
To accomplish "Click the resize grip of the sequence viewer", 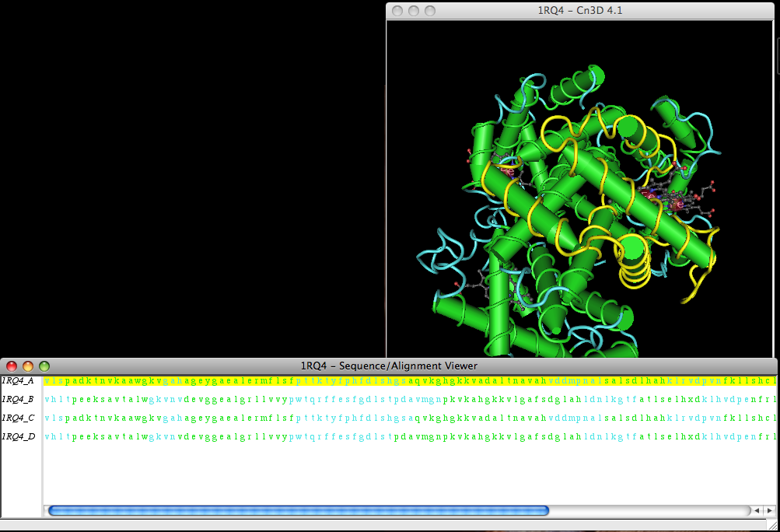I will click(773, 525).
